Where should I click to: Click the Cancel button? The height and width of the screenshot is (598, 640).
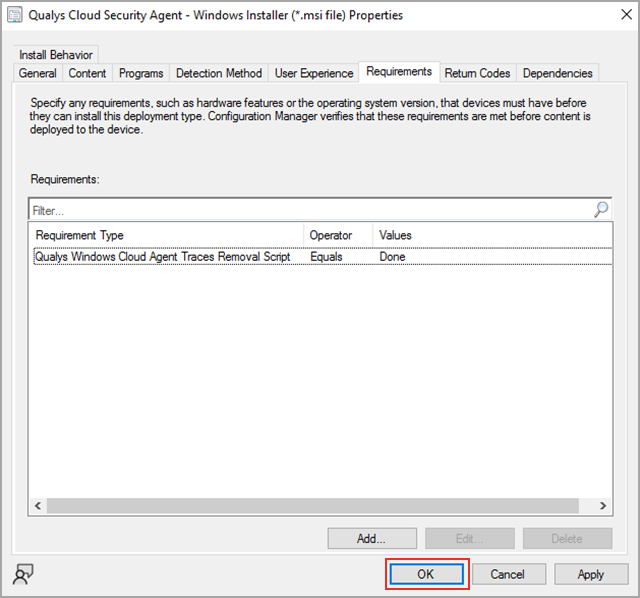coord(509,574)
